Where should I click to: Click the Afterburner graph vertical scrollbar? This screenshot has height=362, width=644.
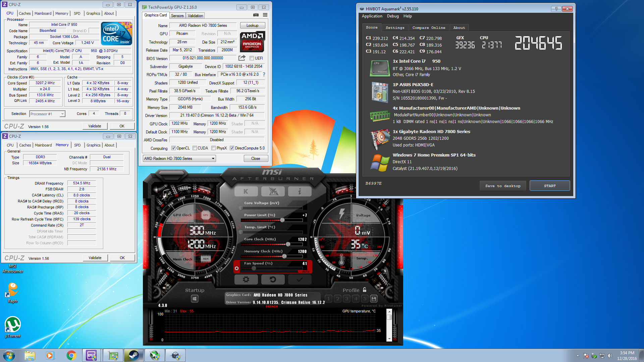click(389, 325)
